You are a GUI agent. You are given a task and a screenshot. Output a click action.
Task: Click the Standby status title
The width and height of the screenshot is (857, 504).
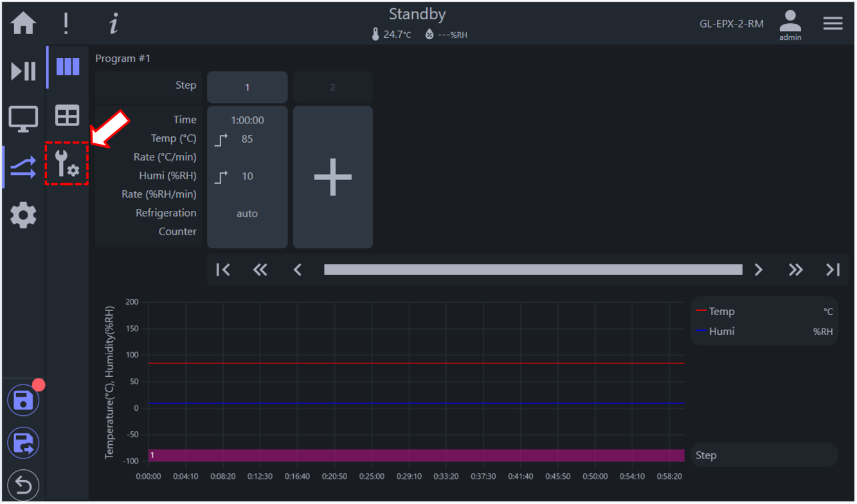pos(417,14)
